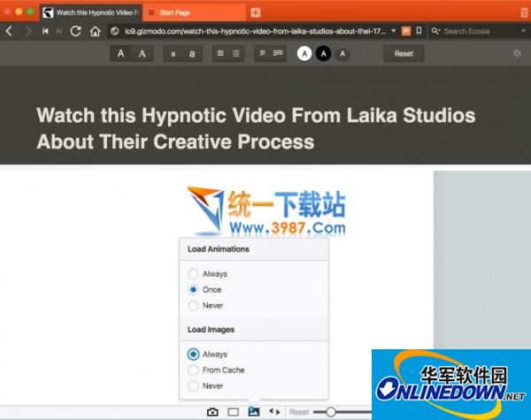531x420 pixels.
Task: Toggle tiling with rectangle icon
Action: click(x=234, y=412)
